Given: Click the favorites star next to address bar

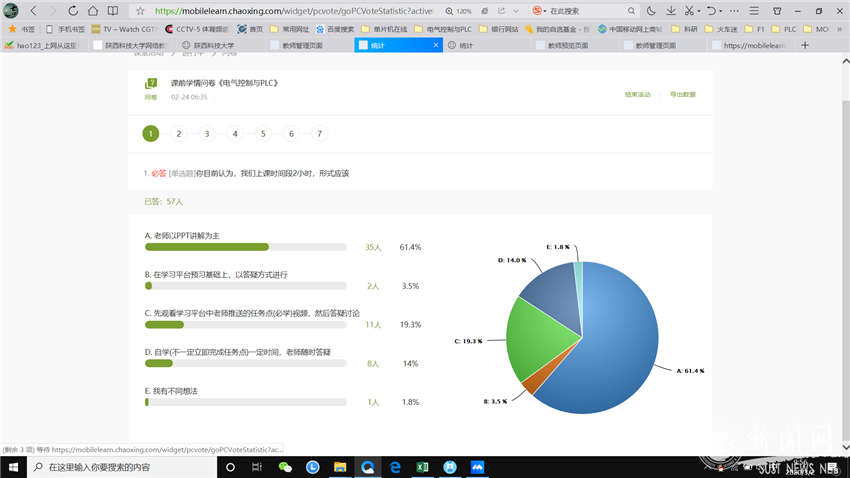Looking at the screenshot, I should tap(140, 11).
